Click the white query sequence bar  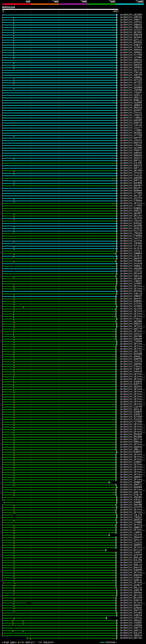pos(60,9)
